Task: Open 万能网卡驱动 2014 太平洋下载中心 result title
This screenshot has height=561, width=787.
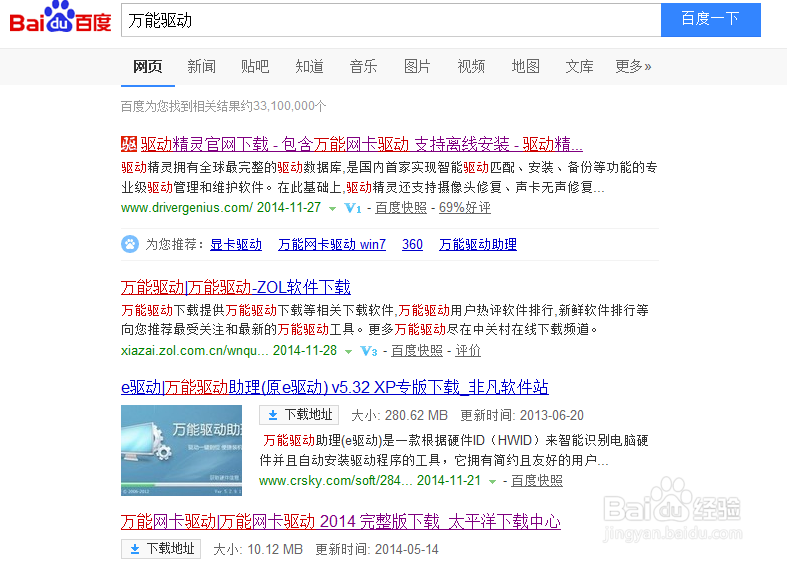Action: pos(341,521)
